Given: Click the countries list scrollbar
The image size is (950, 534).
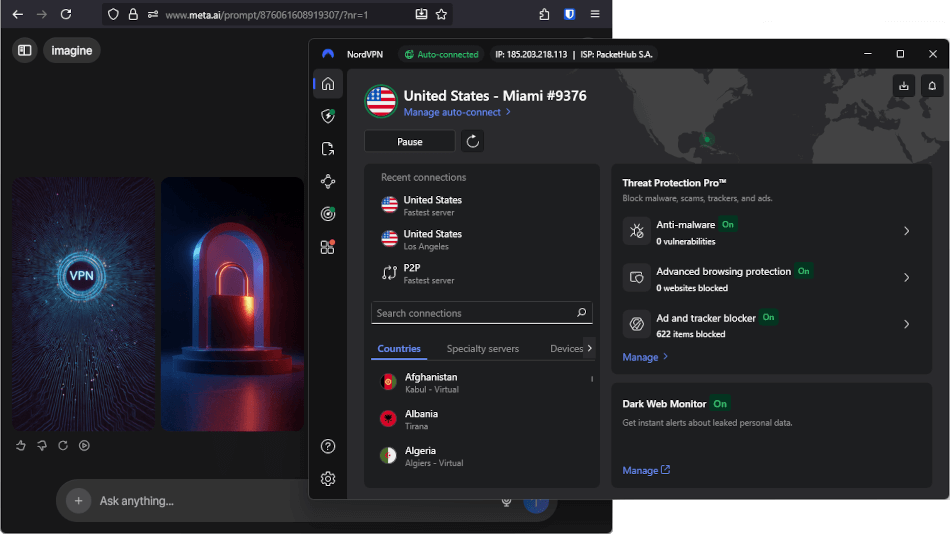Looking at the screenshot, I should coord(592,379).
